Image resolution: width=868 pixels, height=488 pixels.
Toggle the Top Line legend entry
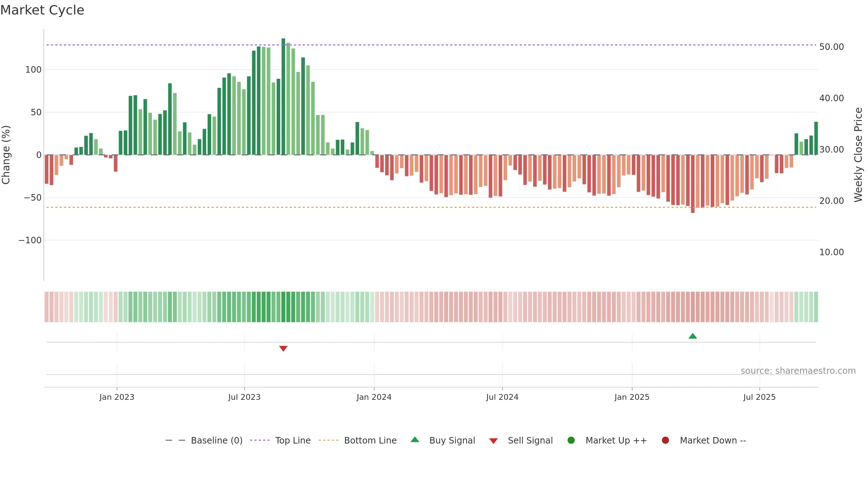click(280, 440)
